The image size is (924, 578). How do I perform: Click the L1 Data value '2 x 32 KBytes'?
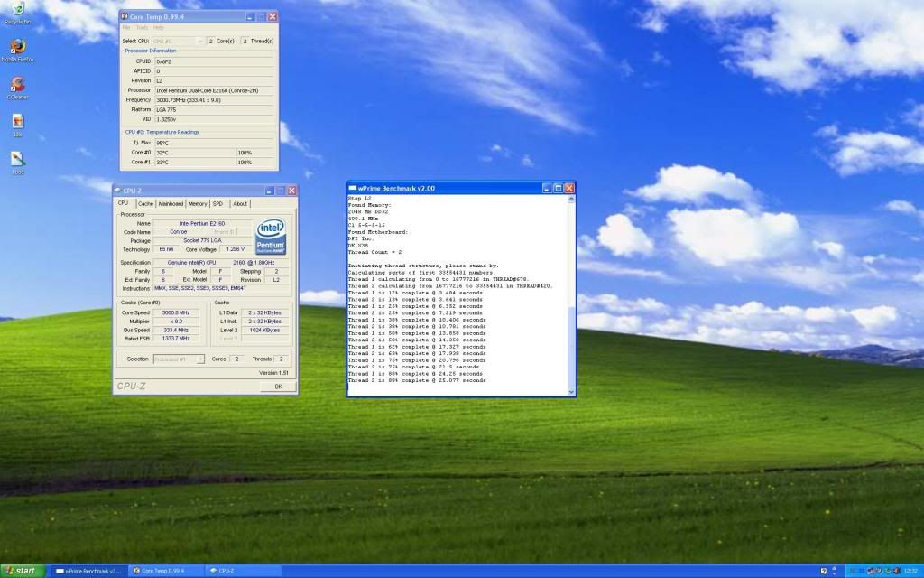264,312
